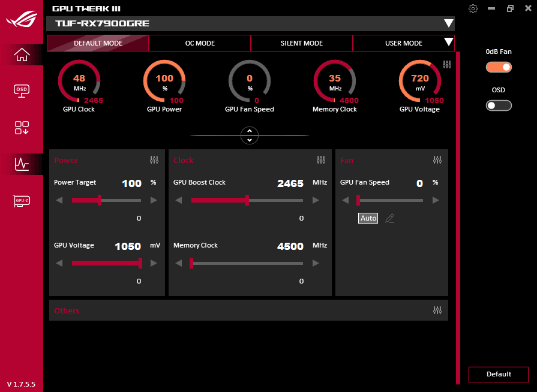Disable the 0dB Fan toggle
The height and width of the screenshot is (392, 537).
(x=499, y=67)
